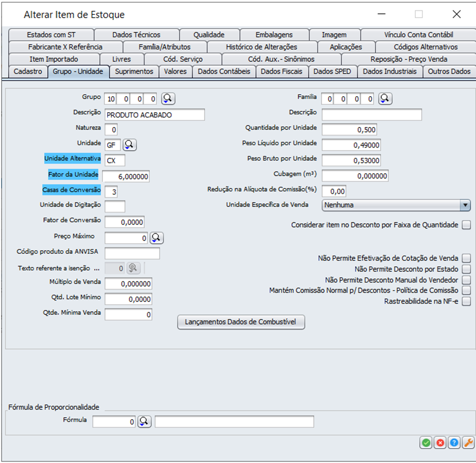The height and width of the screenshot is (463, 476).
Task: Open Reposição - Preço Venda tab
Action: click(409, 59)
